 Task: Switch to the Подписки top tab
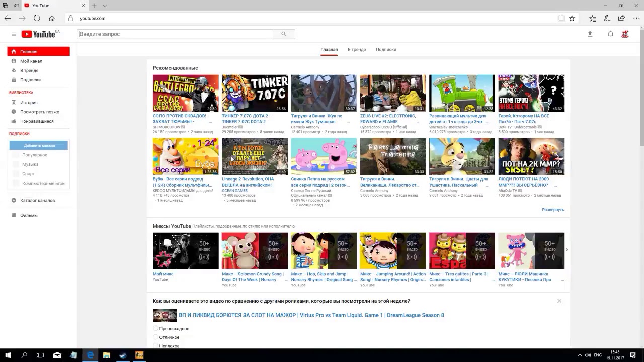point(386,50)
